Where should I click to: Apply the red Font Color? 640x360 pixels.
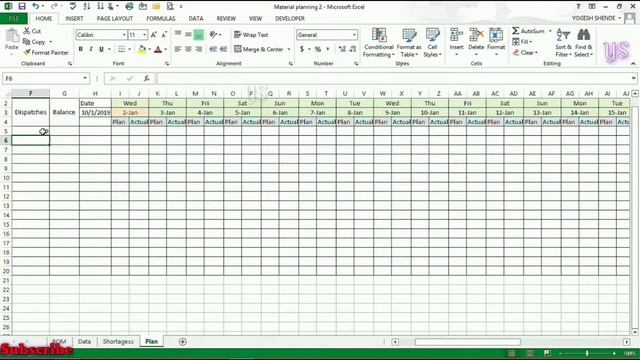158,49
